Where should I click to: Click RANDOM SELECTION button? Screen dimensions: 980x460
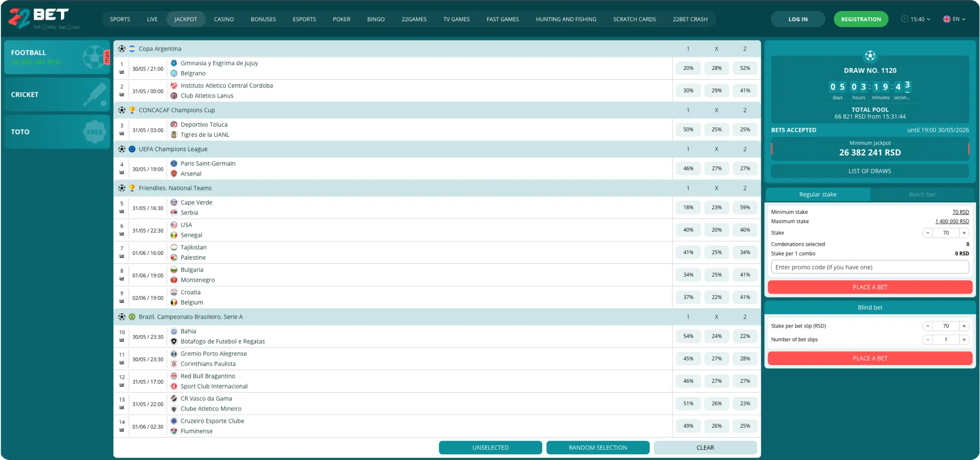tap(598, 448)
